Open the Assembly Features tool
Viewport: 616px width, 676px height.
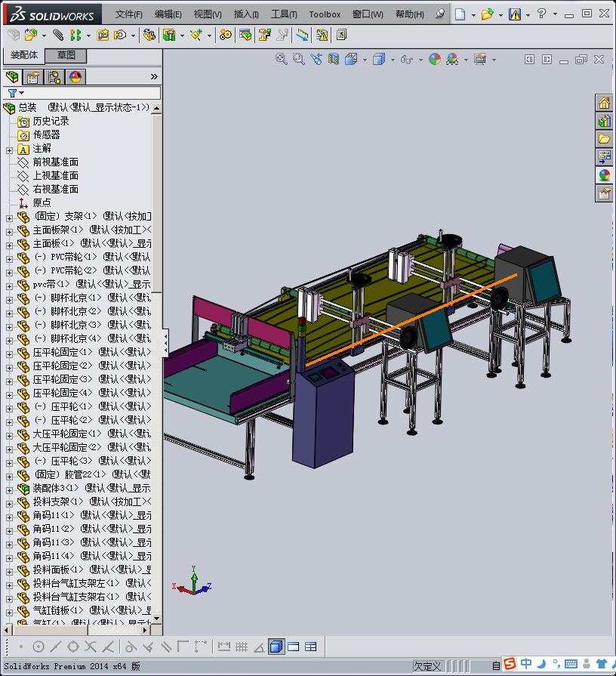tap(169, 35)
